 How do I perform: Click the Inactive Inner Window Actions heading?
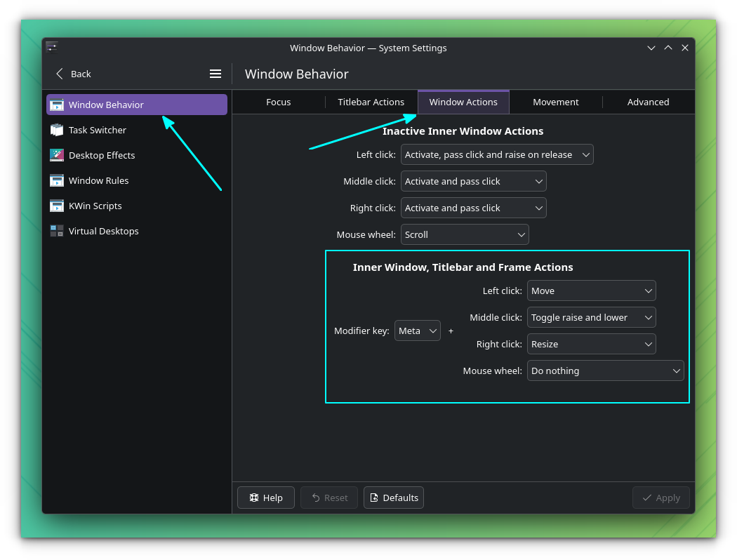(x=463, y=131)
